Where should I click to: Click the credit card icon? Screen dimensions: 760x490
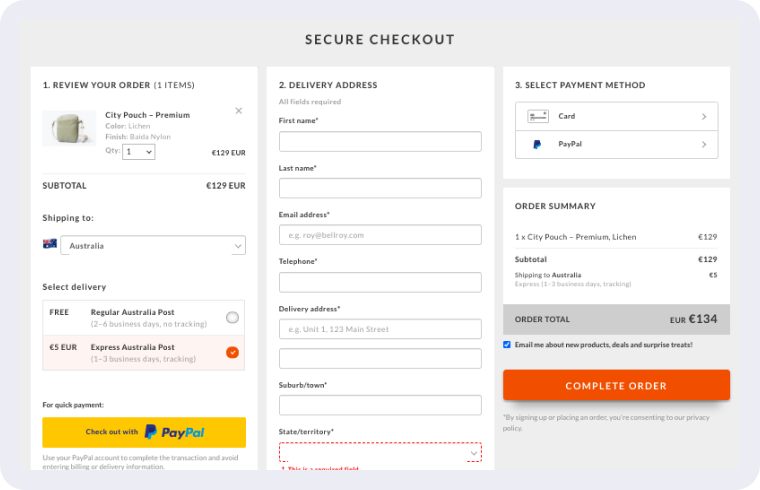tap(538, 116)
